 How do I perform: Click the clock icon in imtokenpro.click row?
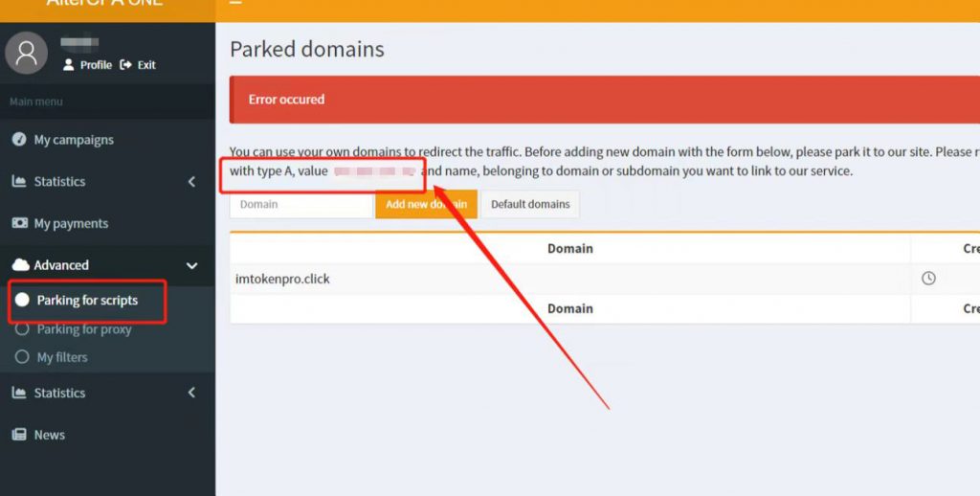click(928, 279)
